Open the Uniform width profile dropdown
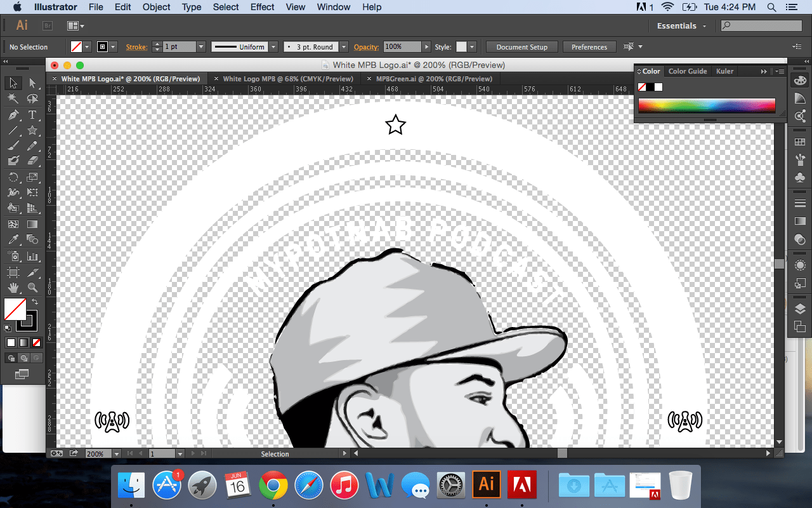 pyautogui.click(x=273, y=46)
